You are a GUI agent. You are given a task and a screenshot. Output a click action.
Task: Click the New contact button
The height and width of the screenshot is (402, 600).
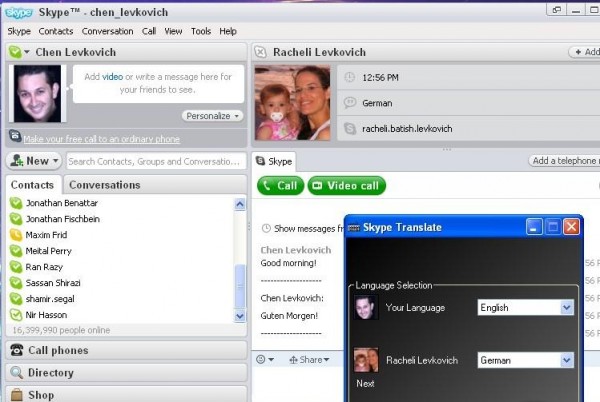tap(34, 161)
